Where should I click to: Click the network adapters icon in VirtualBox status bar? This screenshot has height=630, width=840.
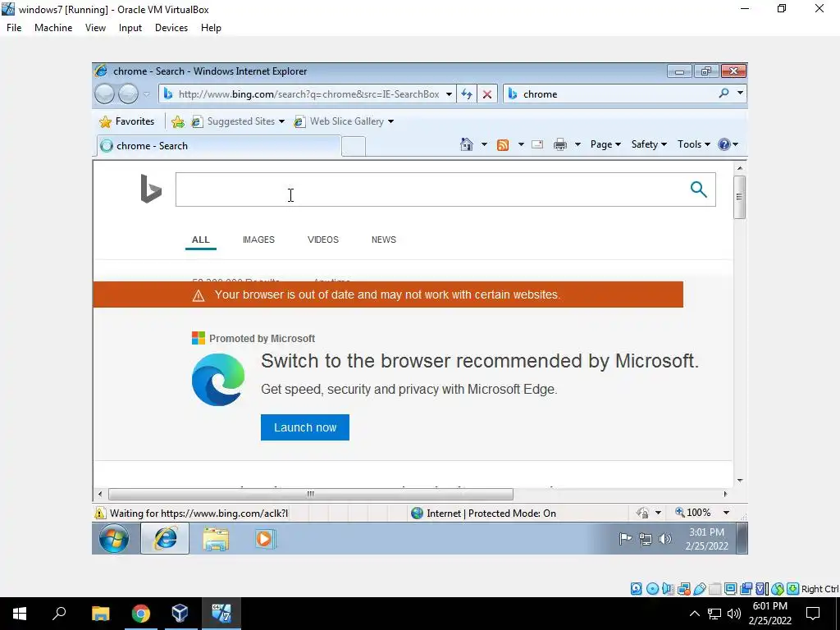pos(683,589)
